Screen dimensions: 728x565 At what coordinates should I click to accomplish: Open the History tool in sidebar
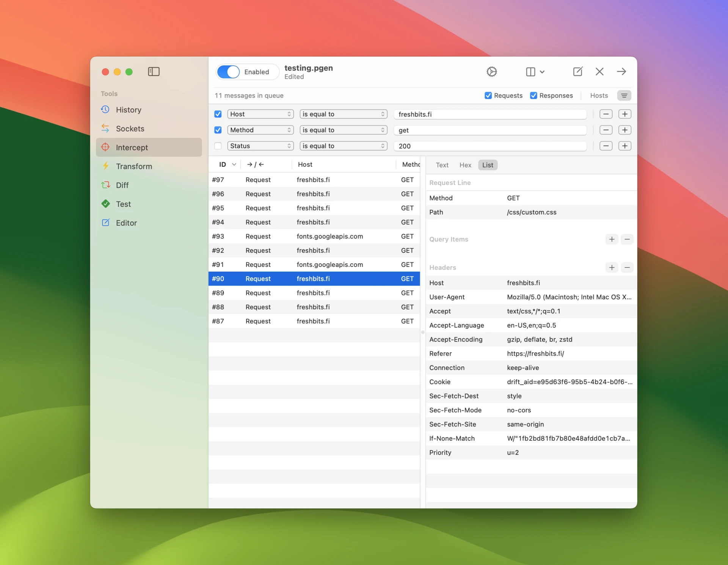(128, 110)
